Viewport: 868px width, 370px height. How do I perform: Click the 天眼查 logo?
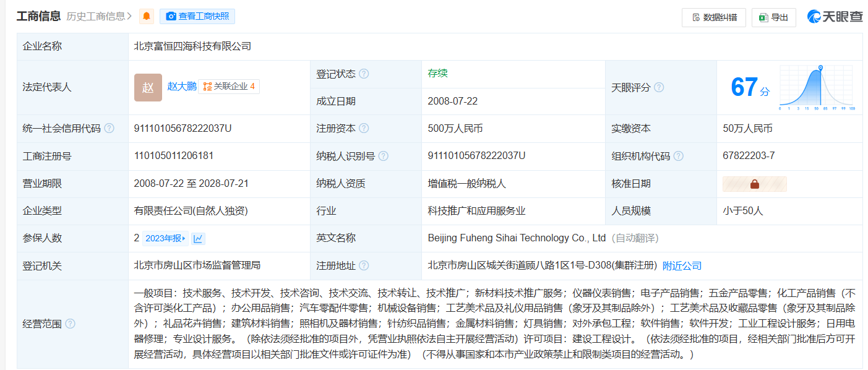pos(835,17)
